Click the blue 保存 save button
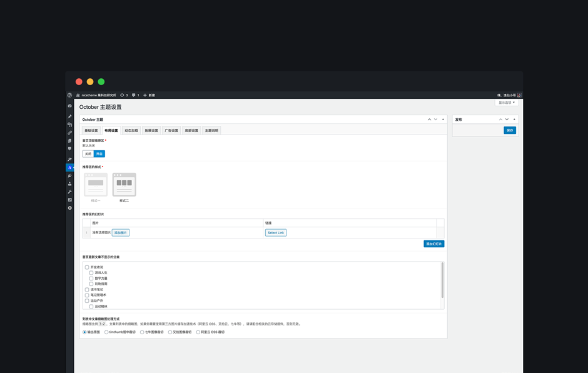 click(510, 130)
